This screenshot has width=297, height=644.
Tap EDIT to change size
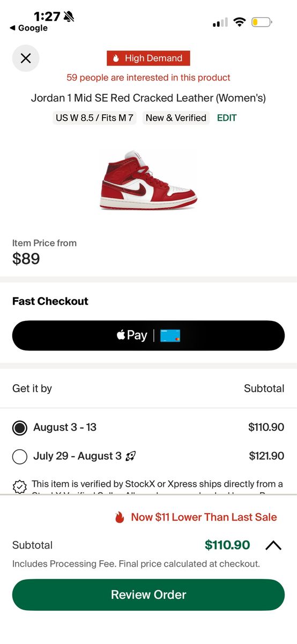click(x=227, y=118)
